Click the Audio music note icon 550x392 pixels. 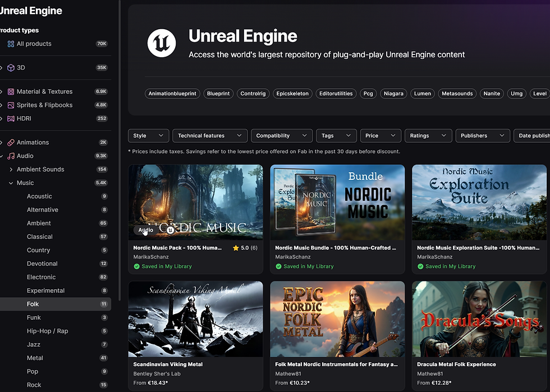(11, 156)
